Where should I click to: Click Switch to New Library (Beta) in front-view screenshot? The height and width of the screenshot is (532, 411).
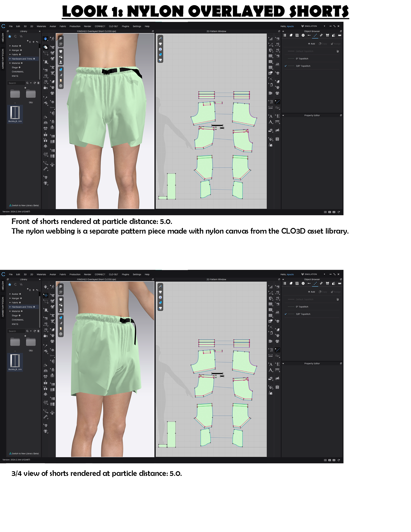(x=24, y=205)
